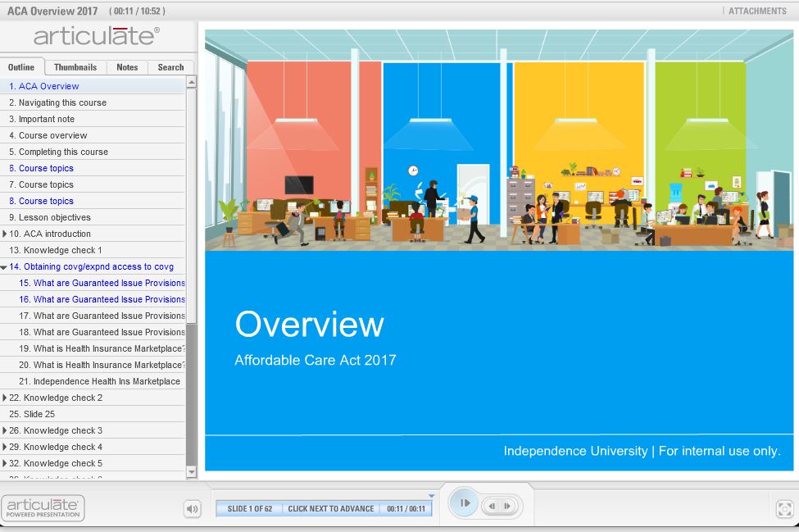The height and width of the screenshot is (532, 799).
Task: Click outline scrollbar down arrow
Action: point(192,472)
